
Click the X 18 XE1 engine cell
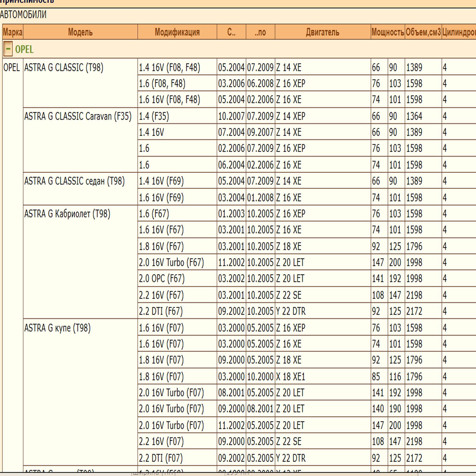291,377
